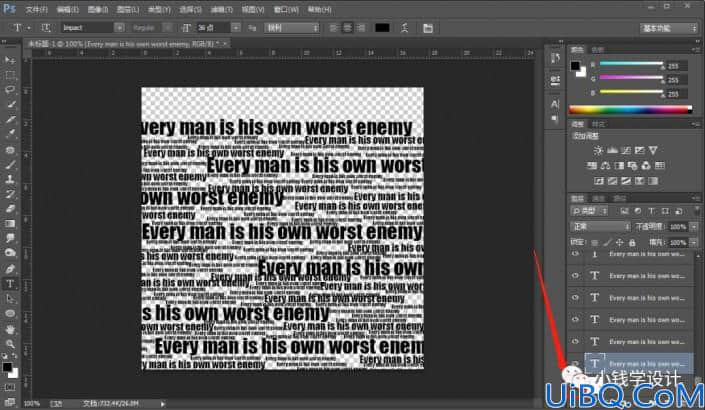
Task: Open the layer blend mode dropdown
Action: pos(601,226)
